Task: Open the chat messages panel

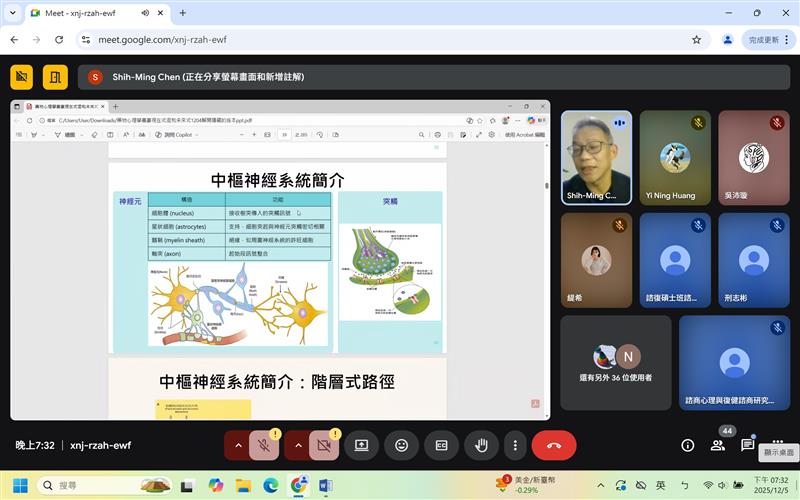Action: (x=747, y=445)
